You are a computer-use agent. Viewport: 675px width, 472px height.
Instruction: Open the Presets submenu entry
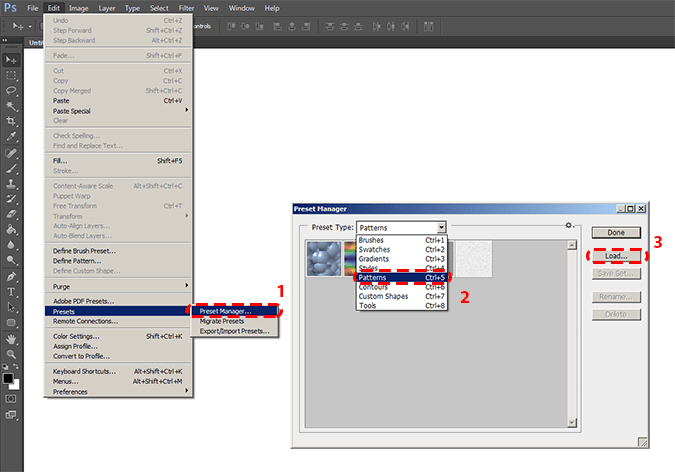click(x=118, y=311)
